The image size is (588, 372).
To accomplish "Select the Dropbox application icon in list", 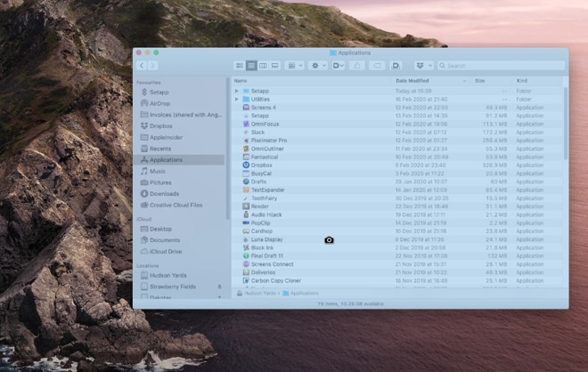I will 246,165.
